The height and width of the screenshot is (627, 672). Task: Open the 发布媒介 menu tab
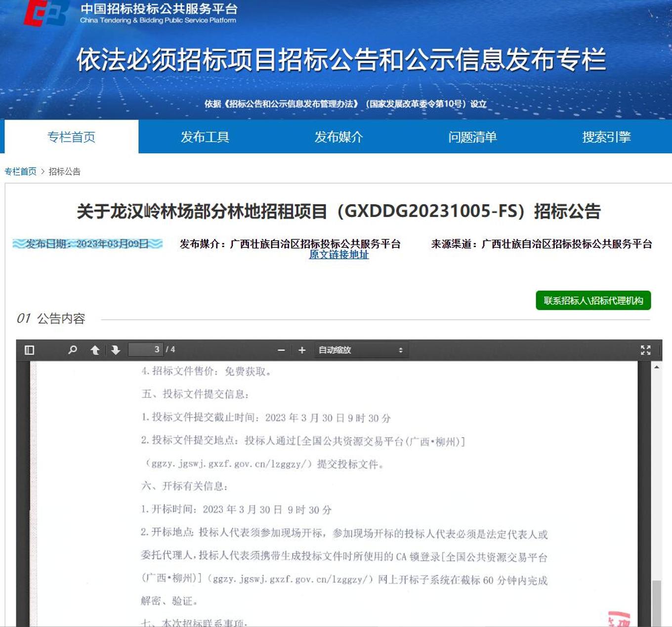pos(339,137)
